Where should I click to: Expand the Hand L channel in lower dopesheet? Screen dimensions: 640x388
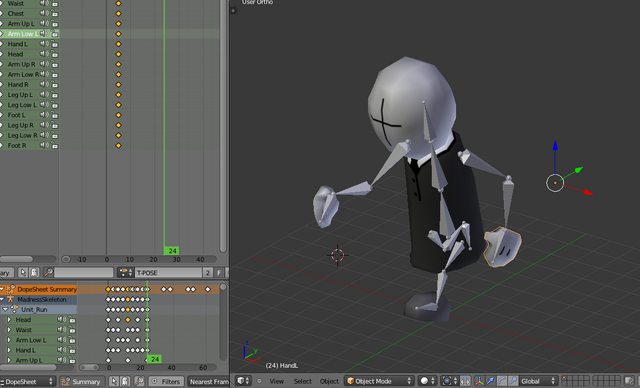[x=9, y=350]
